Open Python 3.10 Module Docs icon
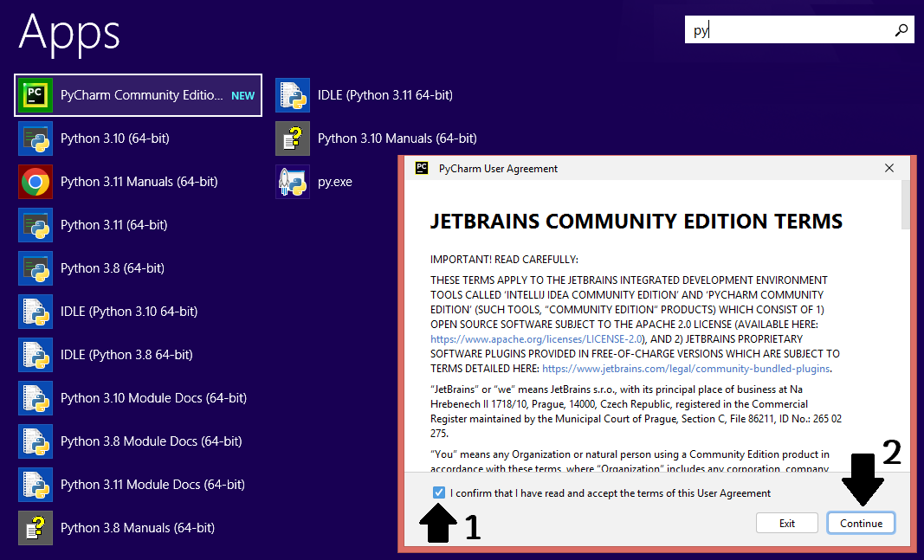Image resolution: width=924 pixels, height=560 pixels. point(36,398)
